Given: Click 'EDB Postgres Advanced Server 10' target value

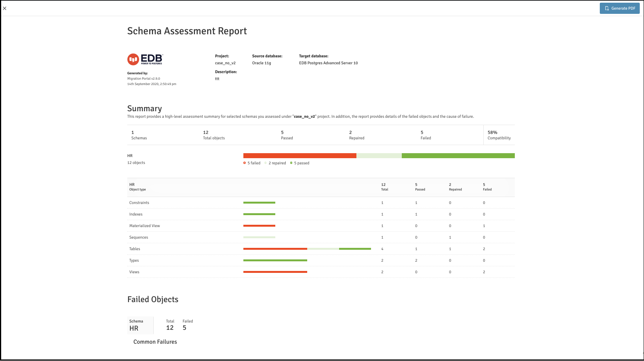Looking at the screenshot, I should (328, 63).
